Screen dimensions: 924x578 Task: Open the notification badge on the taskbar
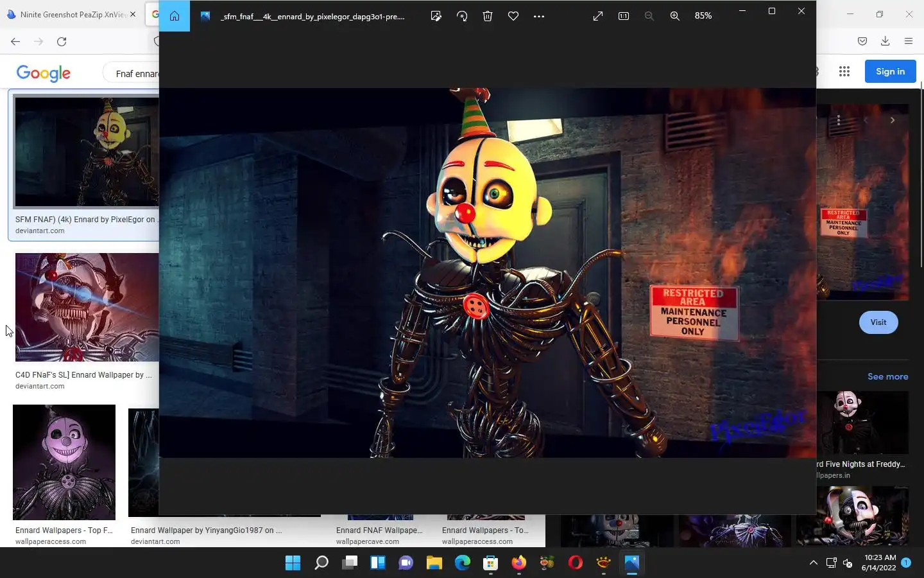(906, 563)
